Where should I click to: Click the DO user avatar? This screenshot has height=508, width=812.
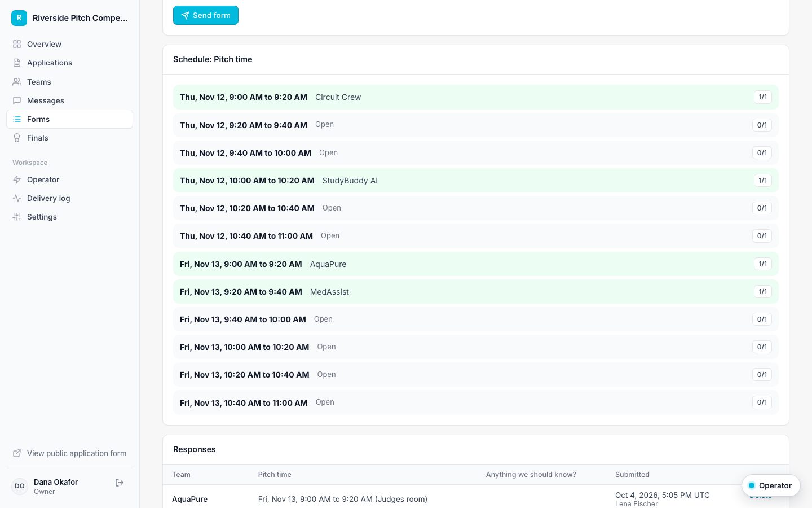point(20,486)
